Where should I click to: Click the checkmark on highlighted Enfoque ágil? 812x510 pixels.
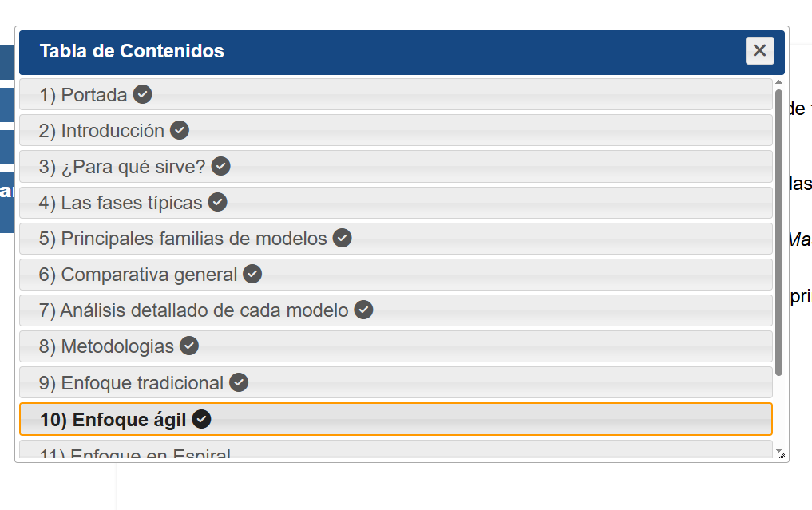click(201, 419)
